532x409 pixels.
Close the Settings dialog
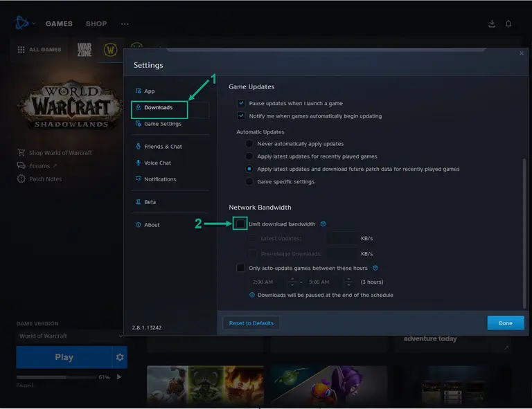522,53
